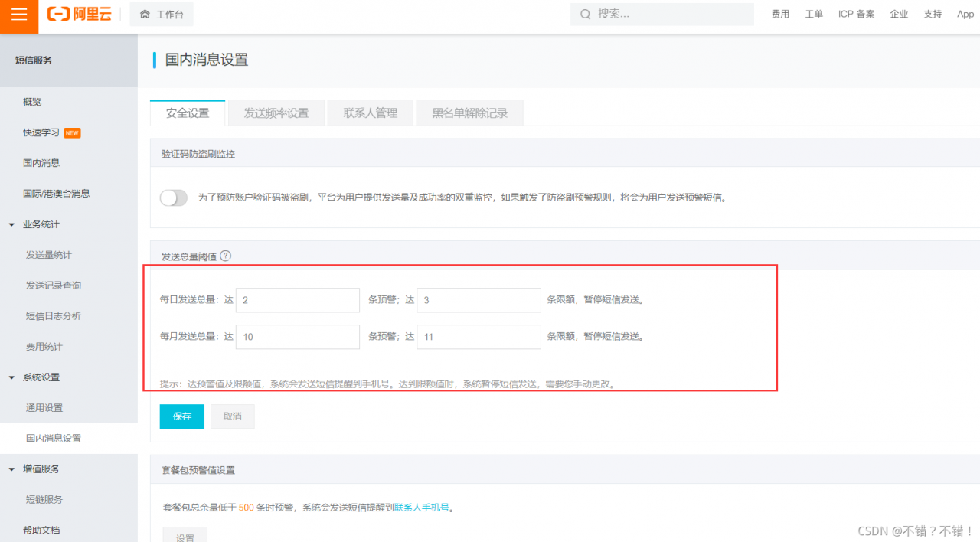Switch to the 联系人管理 tab

coord(371,113)
